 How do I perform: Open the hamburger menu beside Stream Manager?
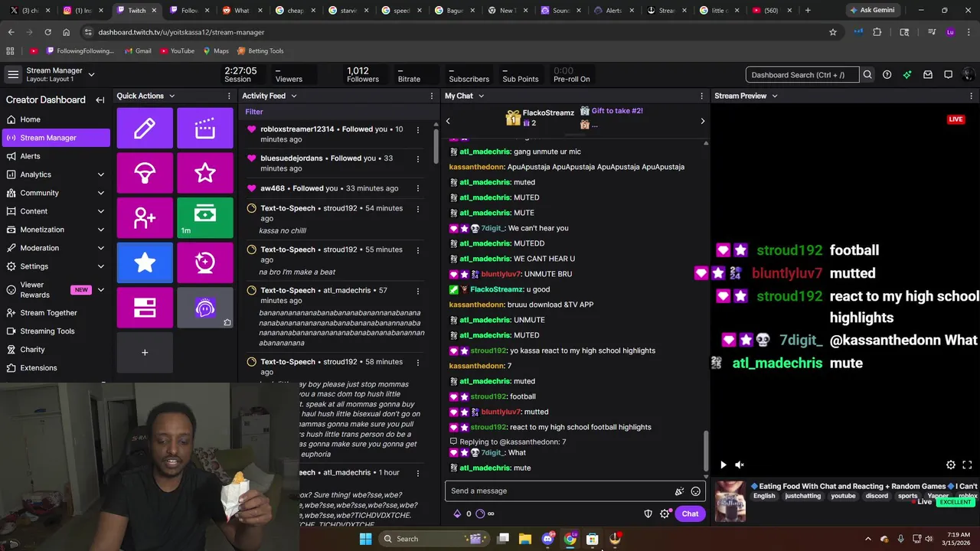pos(13,74)
